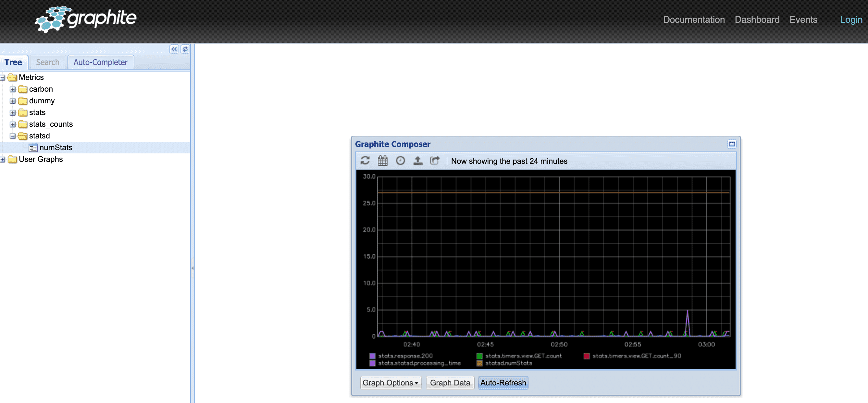Open the Documentation page

pos(694,19)
